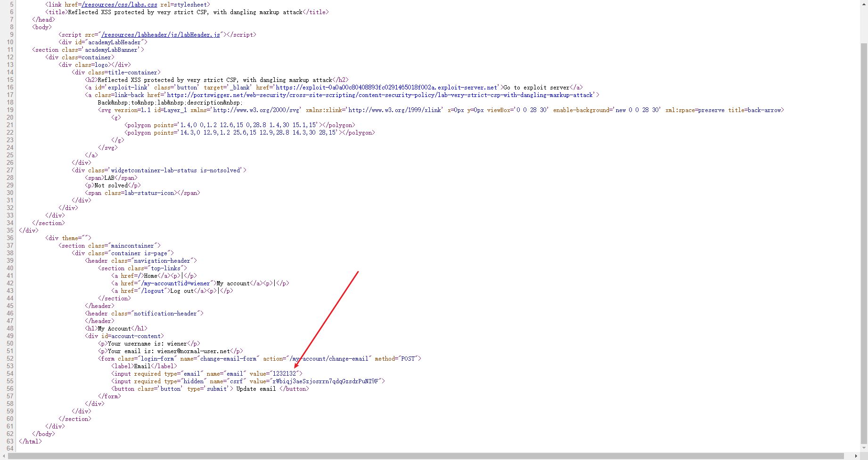
Task: Click the csrf token value on line 55
Action: coord(325,381)
